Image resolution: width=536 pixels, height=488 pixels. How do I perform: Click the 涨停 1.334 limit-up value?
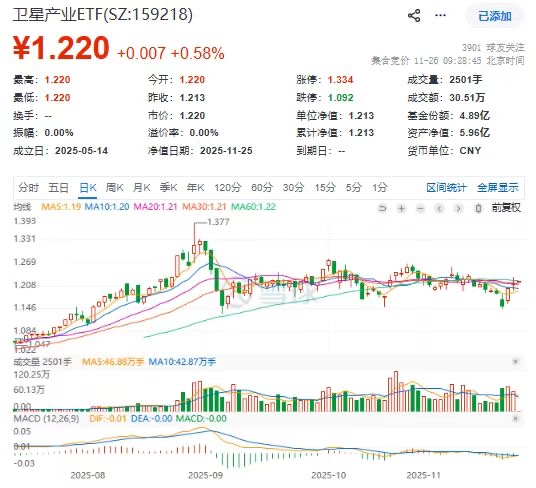(x=340, y=80)
